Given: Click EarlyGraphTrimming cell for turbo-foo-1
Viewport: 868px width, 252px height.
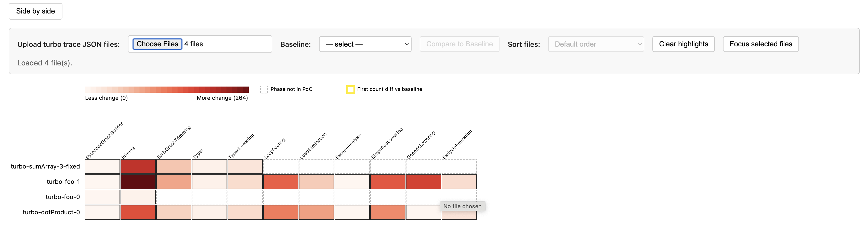Looking at the screenshot, I should coord(174,182).
